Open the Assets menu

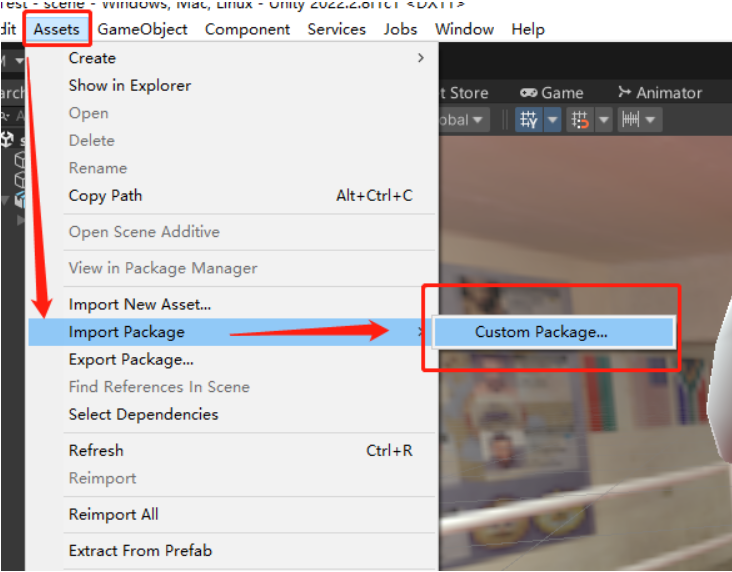point(56,29)
